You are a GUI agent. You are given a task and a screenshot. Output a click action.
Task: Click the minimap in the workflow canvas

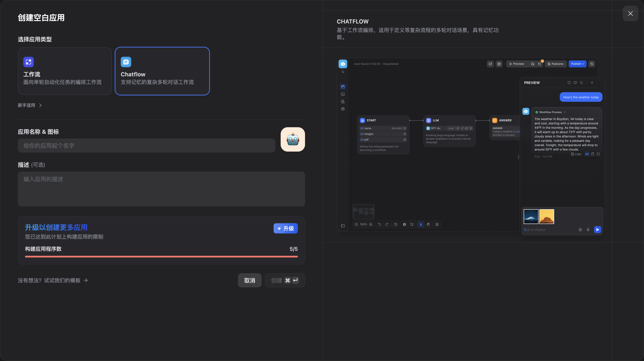364,212
